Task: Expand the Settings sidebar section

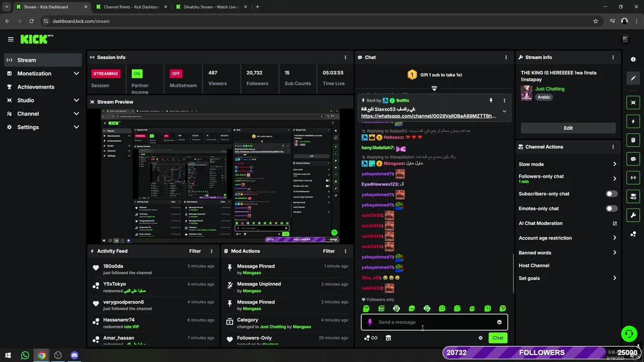Action: coord(76,127)
